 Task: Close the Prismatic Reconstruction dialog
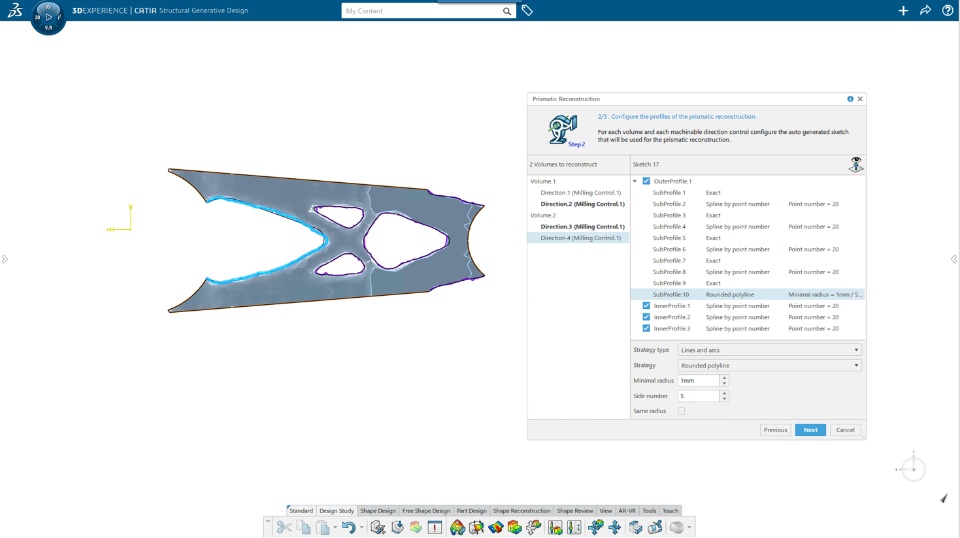coord(860,99)
